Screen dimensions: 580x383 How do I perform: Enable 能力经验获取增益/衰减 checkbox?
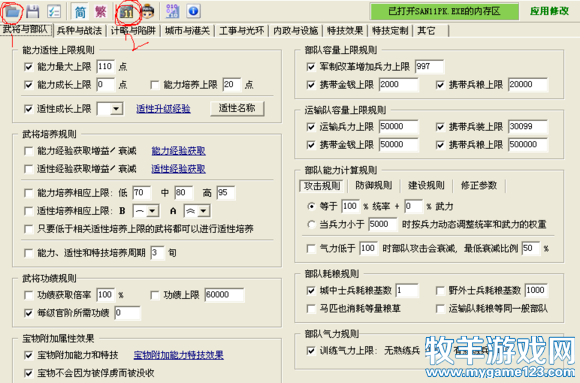(x=28, y=151)
